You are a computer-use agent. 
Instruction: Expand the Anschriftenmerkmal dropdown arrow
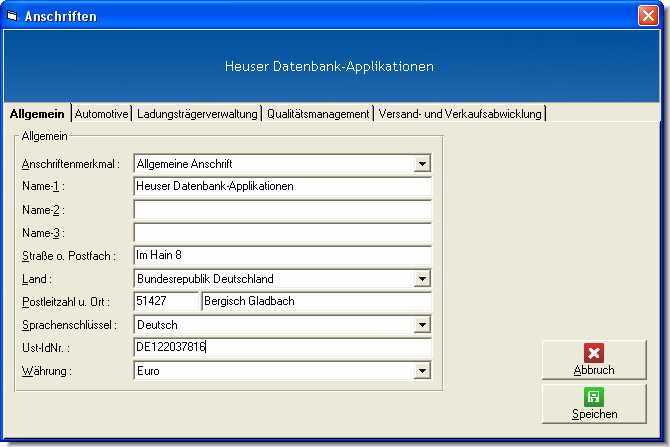[x=422, y=164]
